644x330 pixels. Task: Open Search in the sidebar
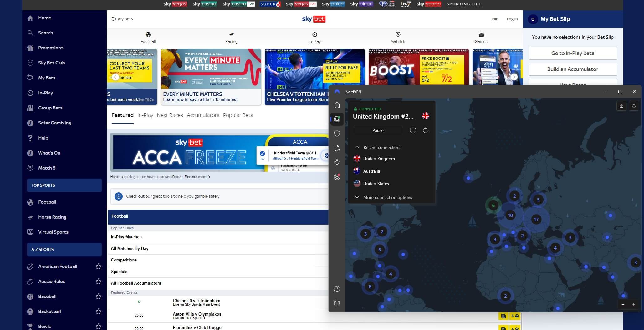point(45,33)
